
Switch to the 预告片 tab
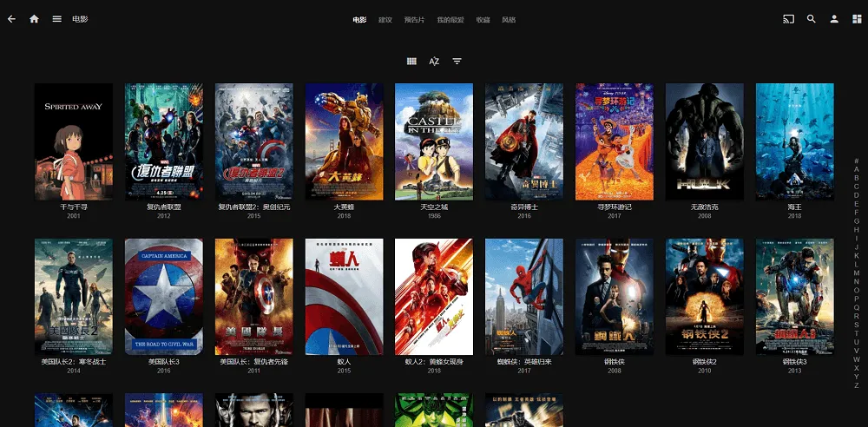414,20
